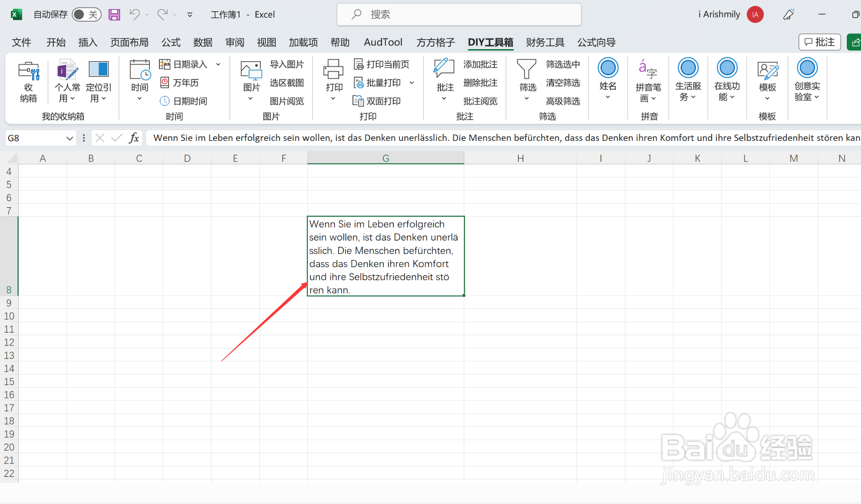The width and height of the screenshot is (861, 504).
Task: Switch to the 方方格子 ribbon tab
Action: pos(435,42)
